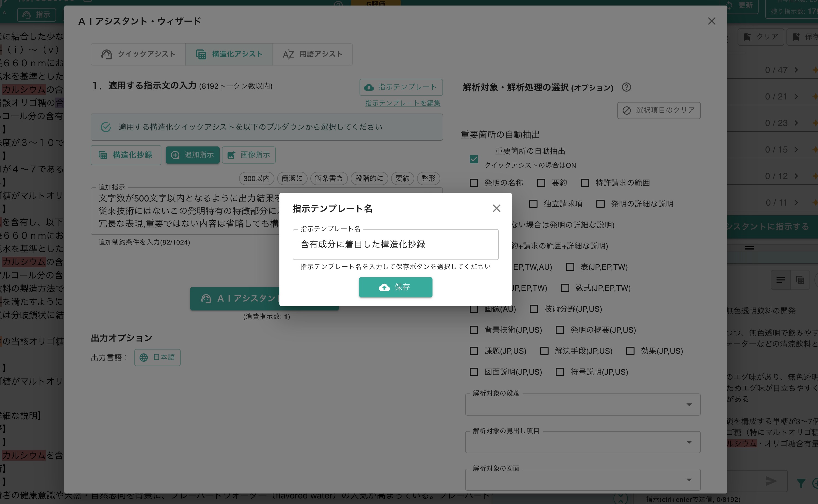Check 課題(JP,US) checkbox
The image size is (818, 504).
pos(474,351)
